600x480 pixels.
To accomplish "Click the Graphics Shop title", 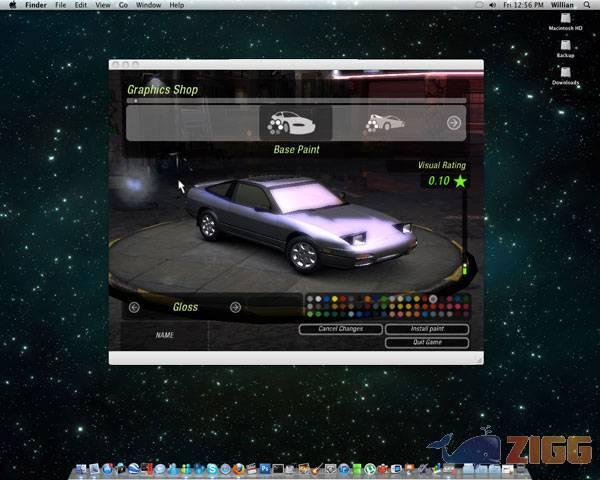I will click(163, 90).
